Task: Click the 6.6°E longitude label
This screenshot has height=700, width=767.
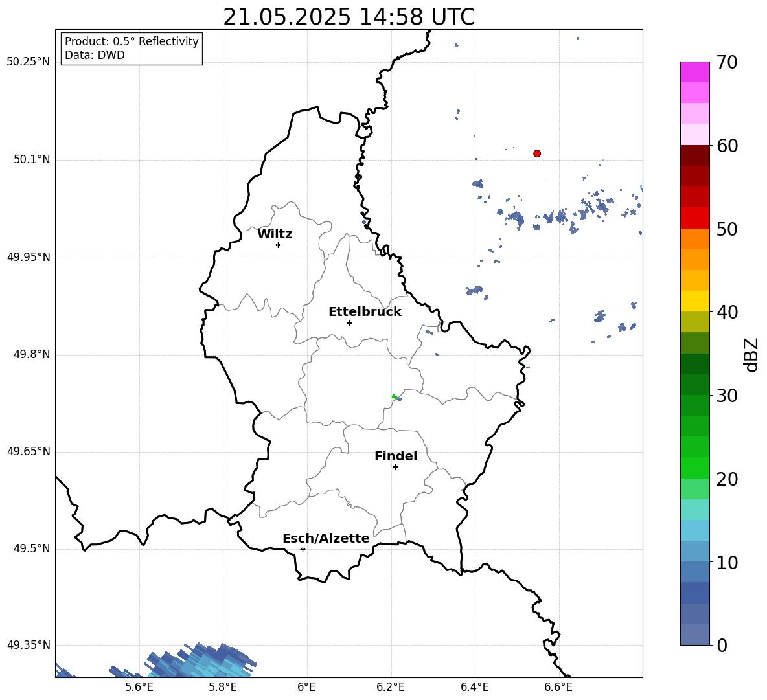Action: [558, 688]
